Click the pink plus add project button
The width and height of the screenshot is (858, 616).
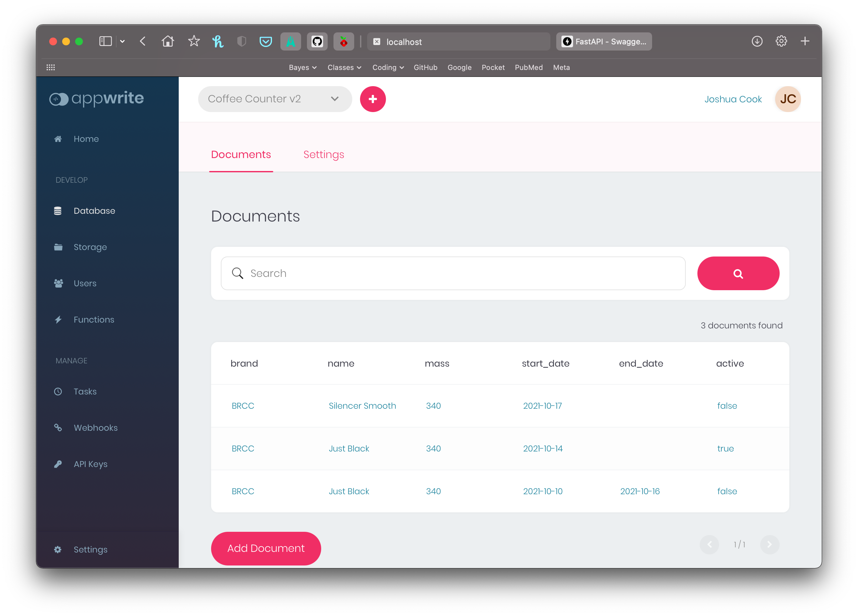click(x=373, y=99)
